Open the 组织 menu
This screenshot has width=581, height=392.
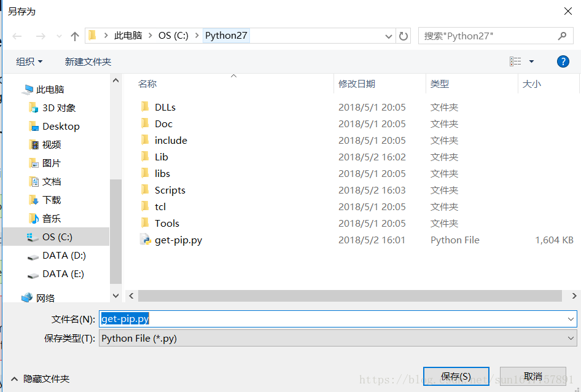tap(28, 61)
